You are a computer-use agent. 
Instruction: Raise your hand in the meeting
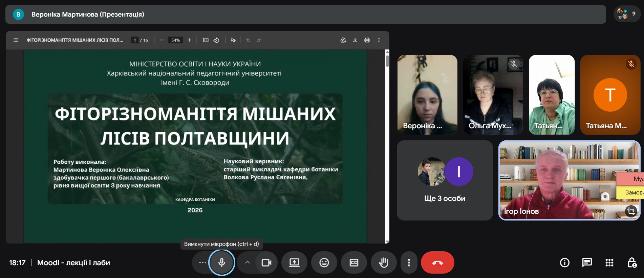(x=383, y=262)
